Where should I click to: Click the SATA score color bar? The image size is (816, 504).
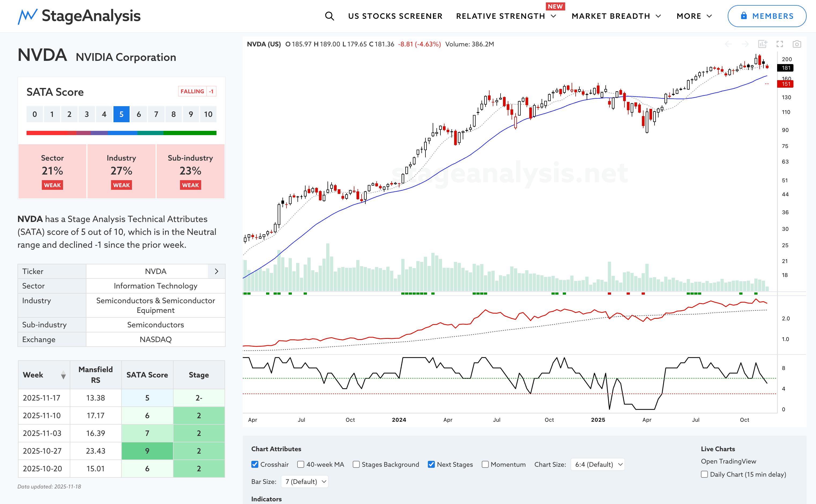tap(122, 133)
